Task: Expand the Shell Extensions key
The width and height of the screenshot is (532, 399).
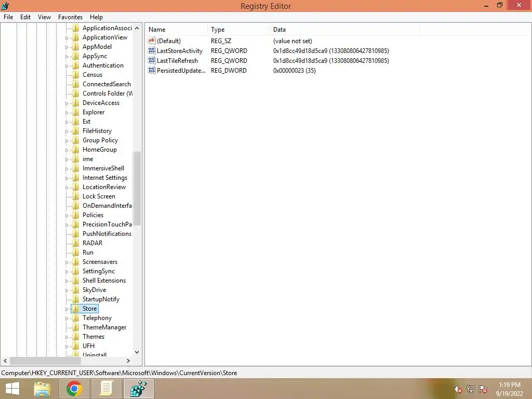Action: click(67, 281)
